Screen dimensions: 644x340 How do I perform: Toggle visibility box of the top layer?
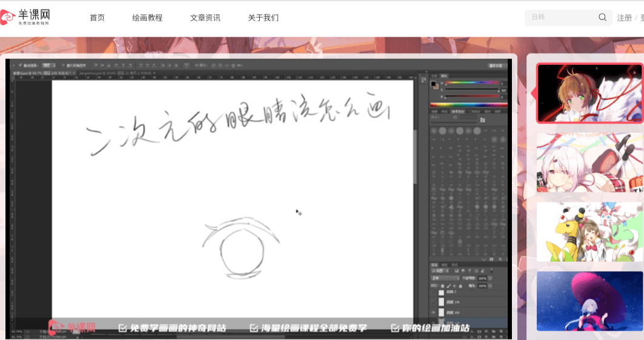point(434,292)
